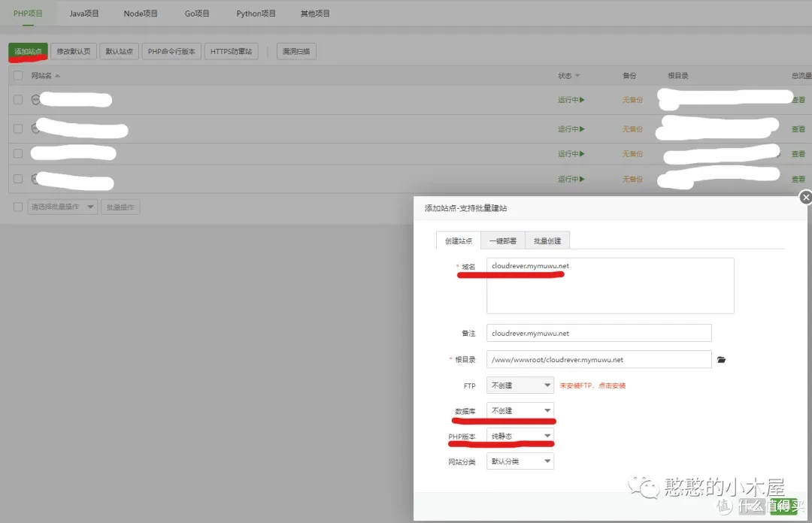Viewport: 812px width, 523px height.
Task: Click 运行中 status in first row
Action: pos(571,99)
